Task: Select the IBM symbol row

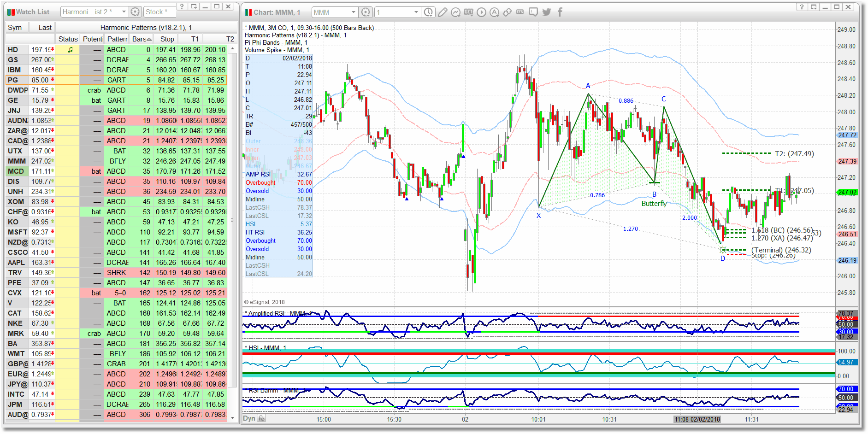Action: click(x=117, y=70)
